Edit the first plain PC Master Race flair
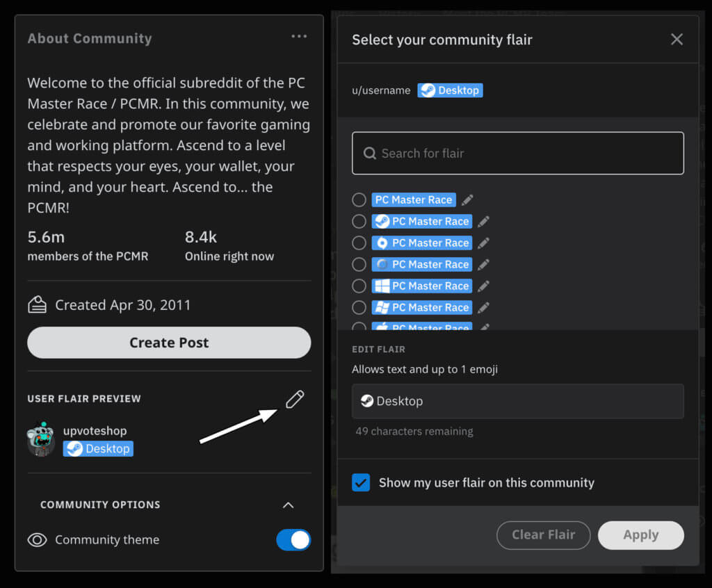 (467, 199)
